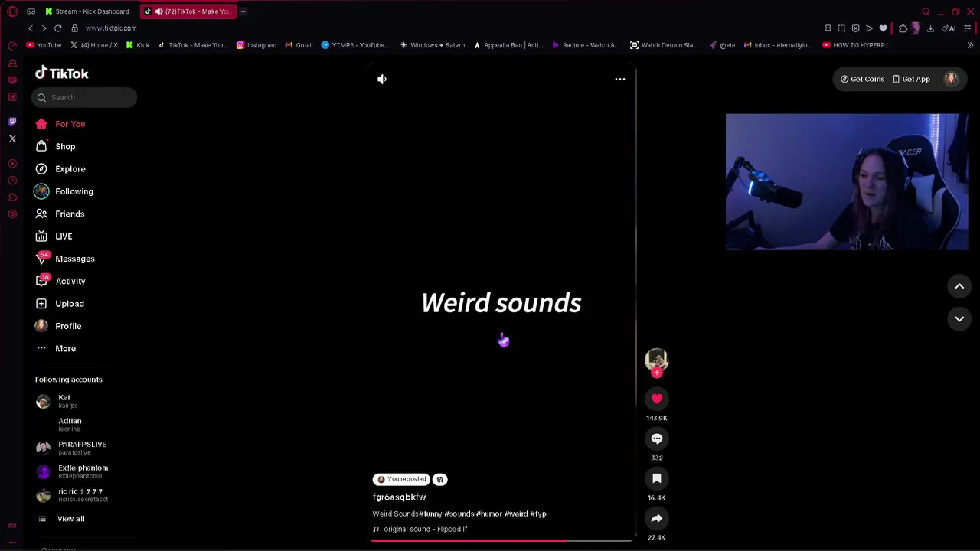980x551 pixels.
Task: Open the profile avatar at top right
Action: click(951, 79)
